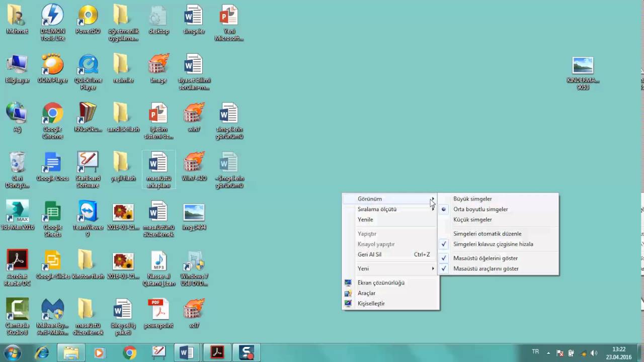Expand the Sıralama ölçütü submenu
This screenshot has width=644, height=362.
[x=390, y=209]
